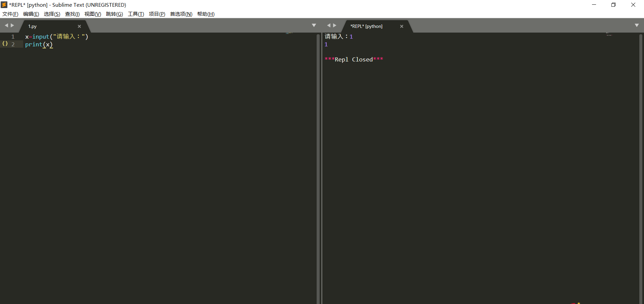Click line number 1 in gutter
644x304 pixels.
(13, 37)
